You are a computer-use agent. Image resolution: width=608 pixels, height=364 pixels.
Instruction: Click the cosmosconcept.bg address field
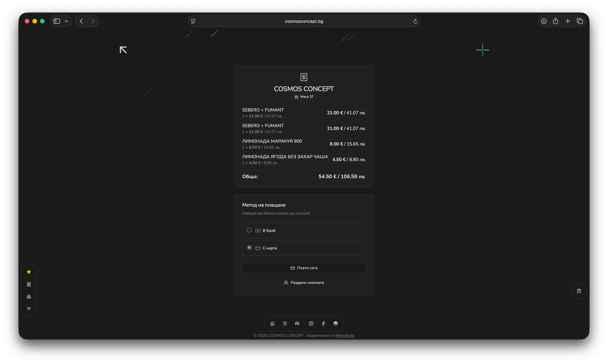pos(304,21)
